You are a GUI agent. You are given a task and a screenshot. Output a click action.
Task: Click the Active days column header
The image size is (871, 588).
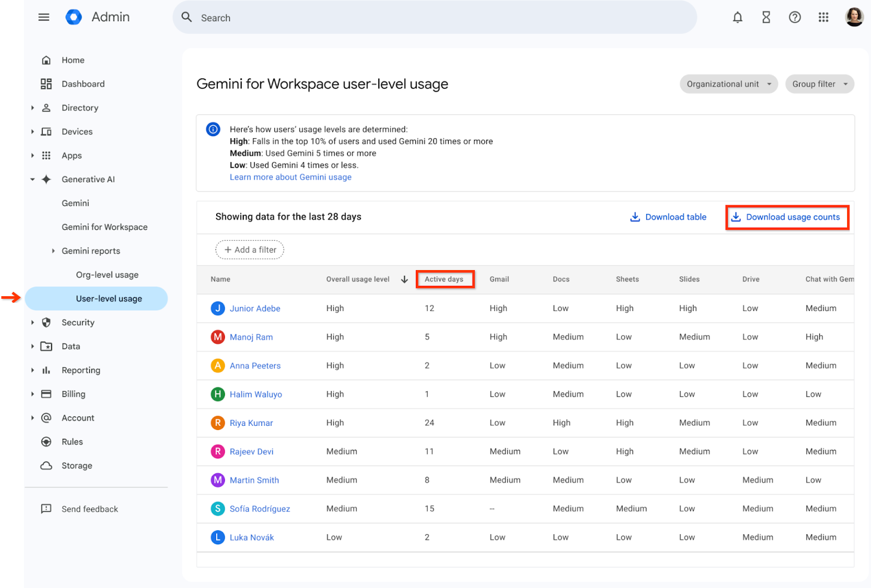(x=444, y=279)
